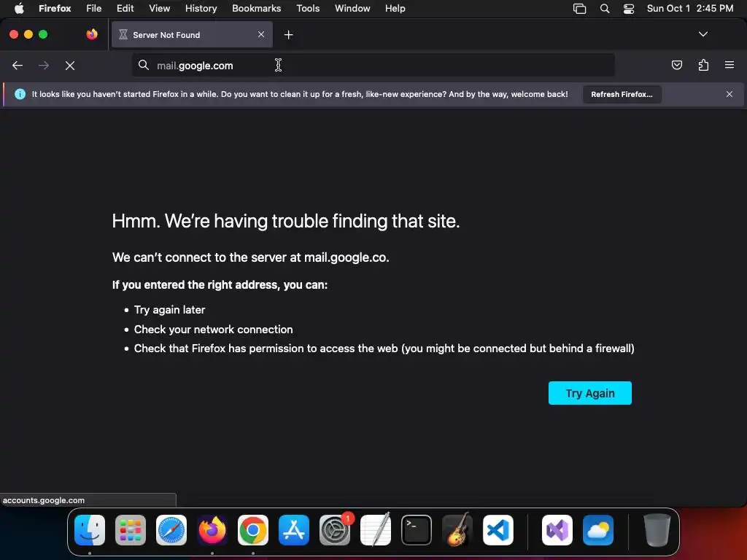Go back using the back arrow
The height and width of the screenshot is (560, 747).
18,65
